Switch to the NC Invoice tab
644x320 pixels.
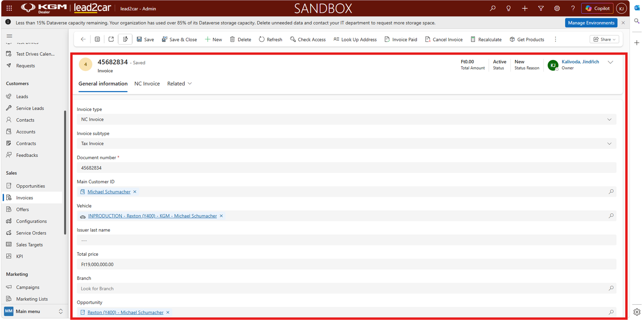pos(147,84)
